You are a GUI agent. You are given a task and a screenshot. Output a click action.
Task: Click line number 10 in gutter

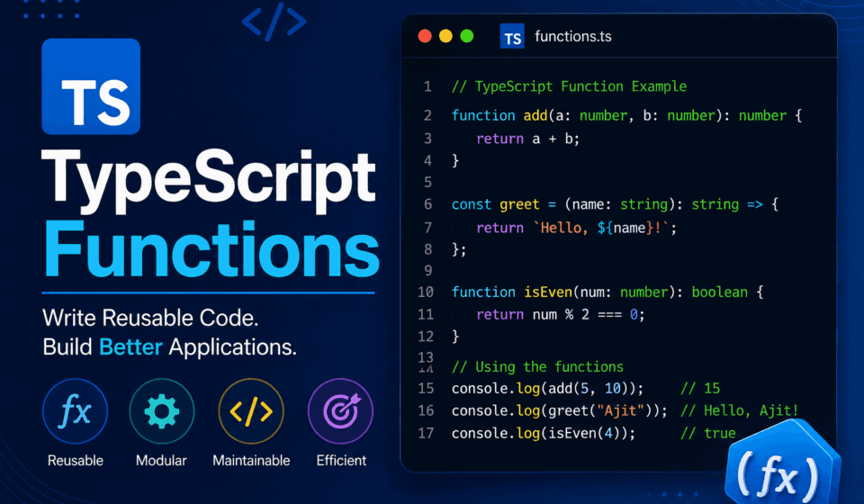click(x=426, y=292)
